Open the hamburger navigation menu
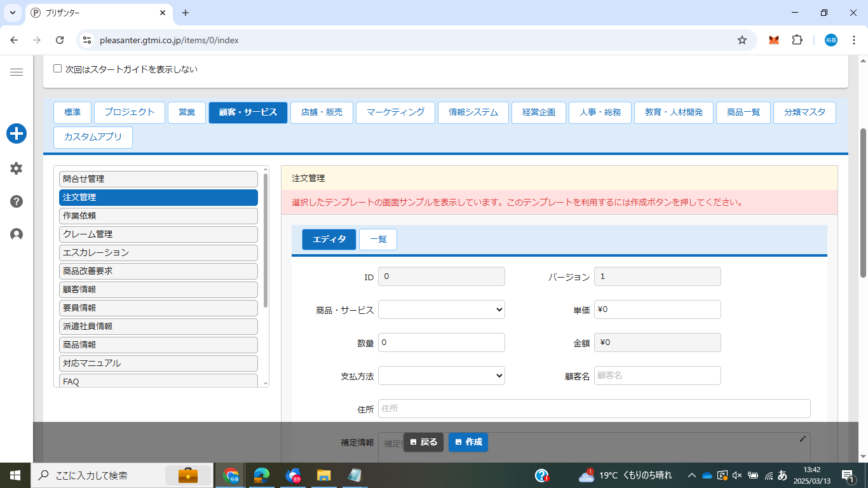The width and height of the screenshot is (868, 488). tap(17, 72)
